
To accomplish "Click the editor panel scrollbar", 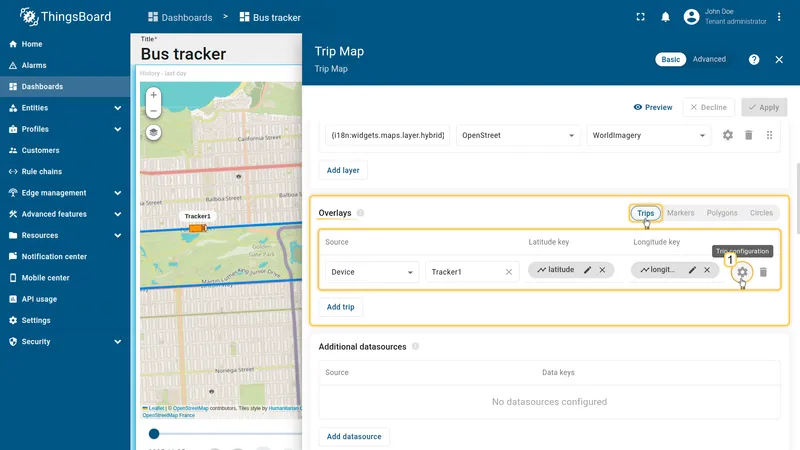I will point(798,198).
